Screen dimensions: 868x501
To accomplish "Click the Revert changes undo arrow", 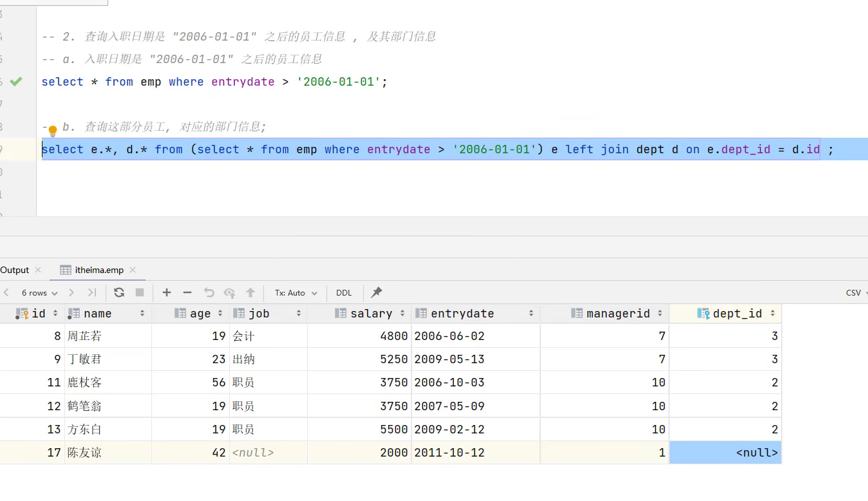I will coord(209,292).
